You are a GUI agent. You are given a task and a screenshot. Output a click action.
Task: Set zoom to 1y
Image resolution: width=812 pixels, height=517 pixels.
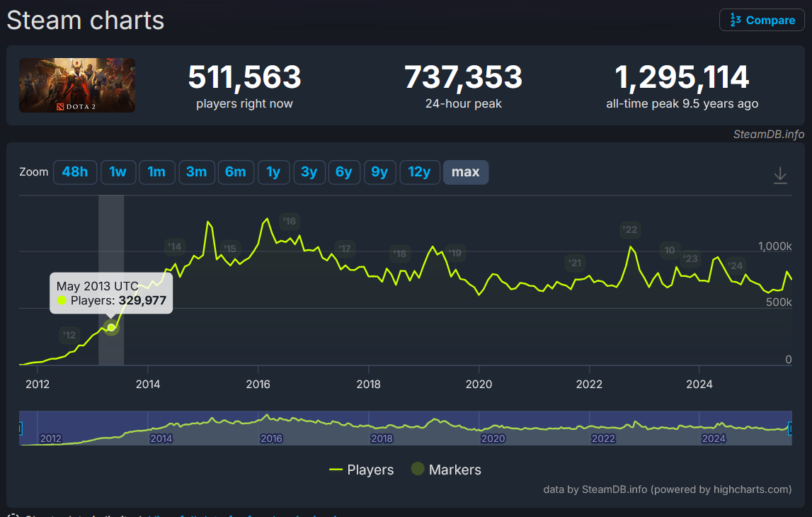point(273,172)
